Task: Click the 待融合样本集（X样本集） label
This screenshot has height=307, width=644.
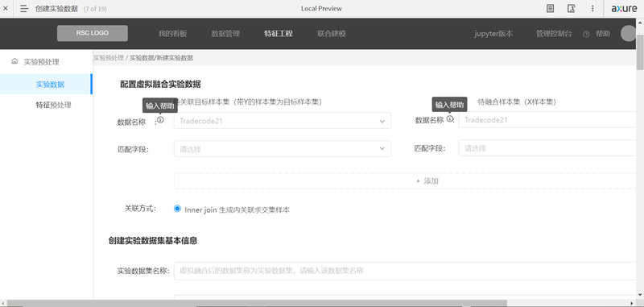Action: click(517, 102)
